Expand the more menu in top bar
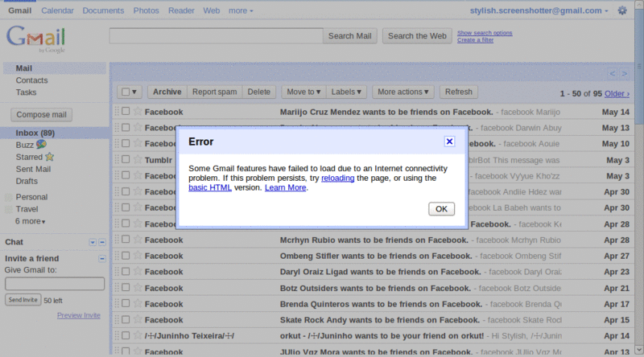644x357 pixels. (x=241, y=10)
